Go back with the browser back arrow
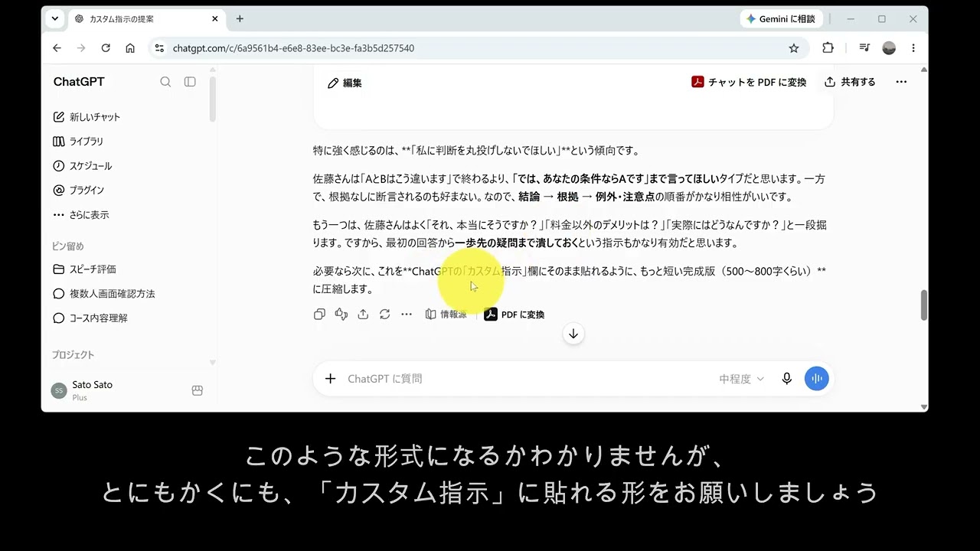This screenshot has height=551, width=980. click(57, 48)
